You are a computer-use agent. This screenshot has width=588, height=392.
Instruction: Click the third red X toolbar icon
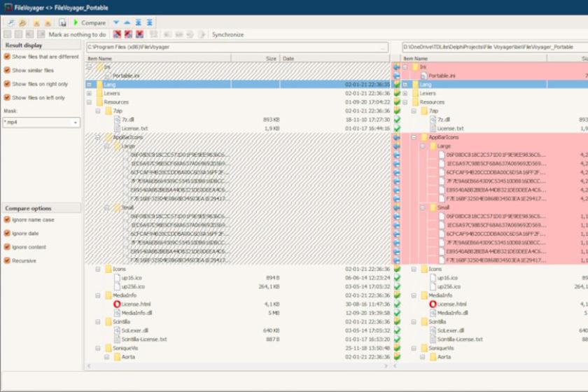pyautogui.click(x=139, y=34)
